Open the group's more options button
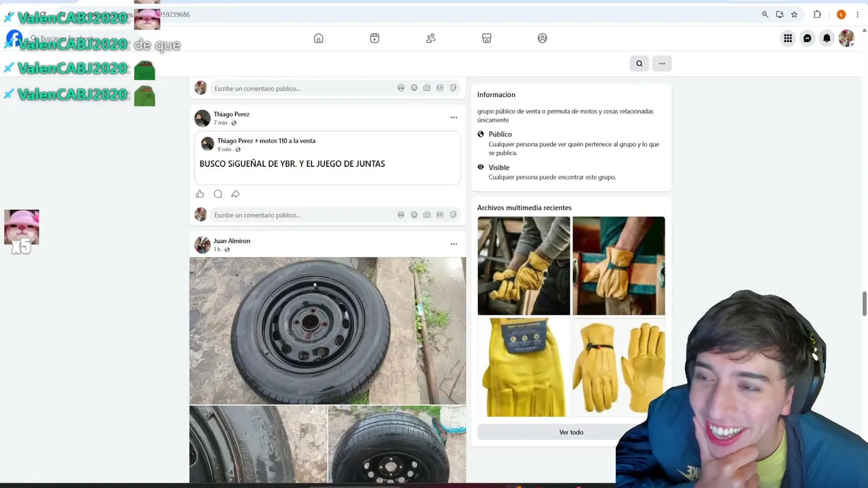This screenshot has width=868, height=488. [x=662, y=64]
